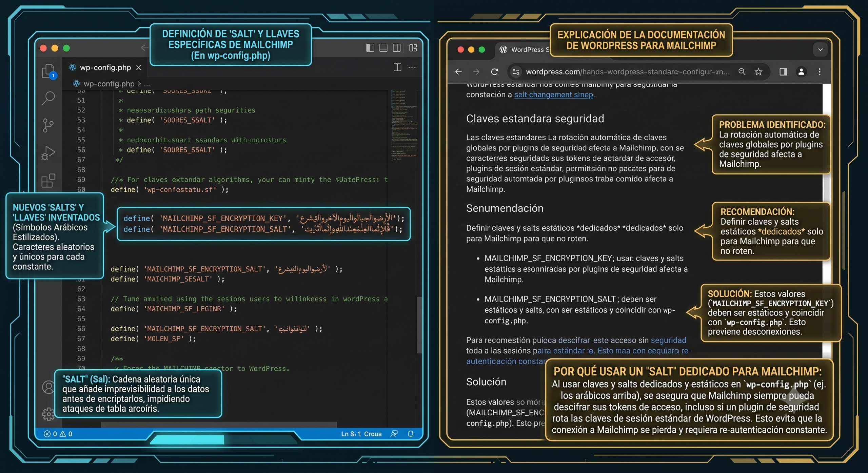
Task: Toggle bottom panel layout in VS Code title bar
Action: coord(383,48)
